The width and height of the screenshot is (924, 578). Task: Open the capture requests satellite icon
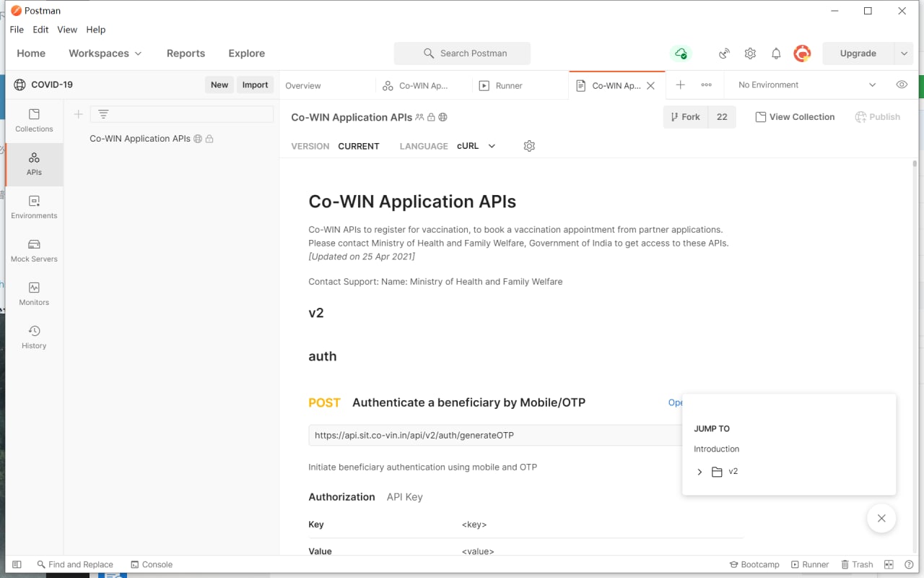[x=724, y=53]
